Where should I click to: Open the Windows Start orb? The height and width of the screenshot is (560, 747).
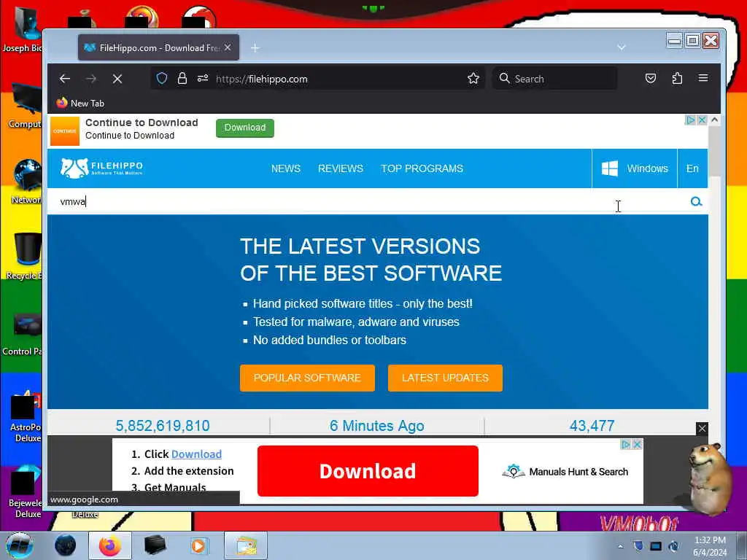tap(19, 545)
